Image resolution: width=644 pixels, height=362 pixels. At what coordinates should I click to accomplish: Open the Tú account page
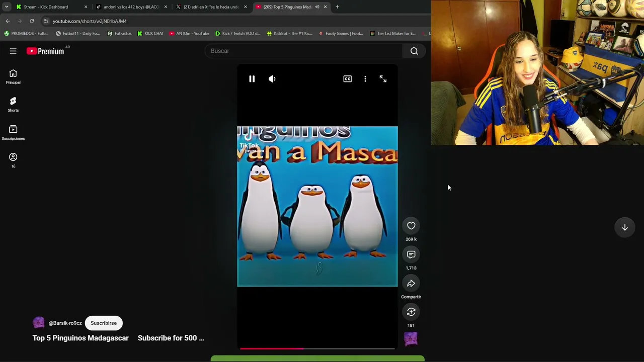coord(13,161)
